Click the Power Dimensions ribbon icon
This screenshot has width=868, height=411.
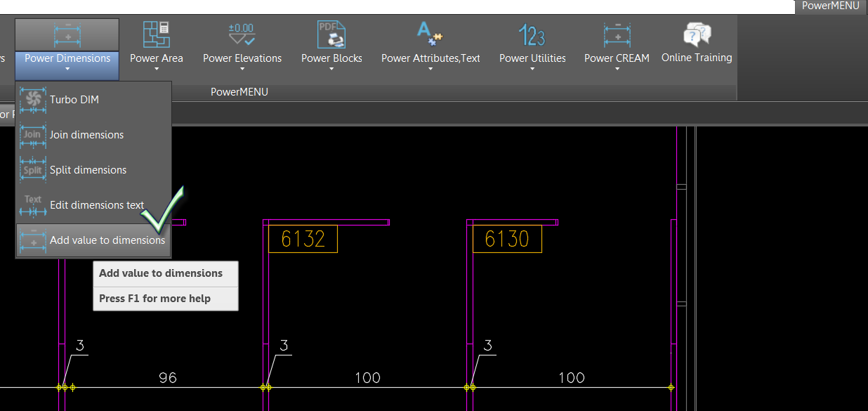click(67, 34)
